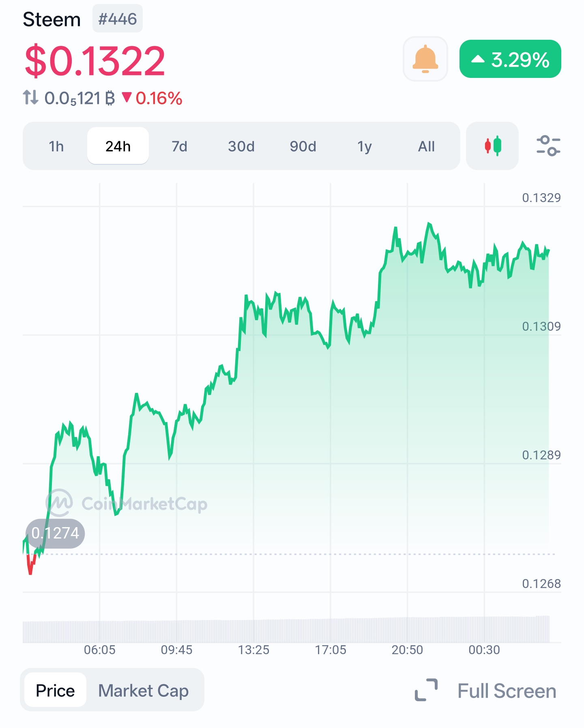Tap the 0.1274 price marker label
584x728 pixels.
click(55, 533)
